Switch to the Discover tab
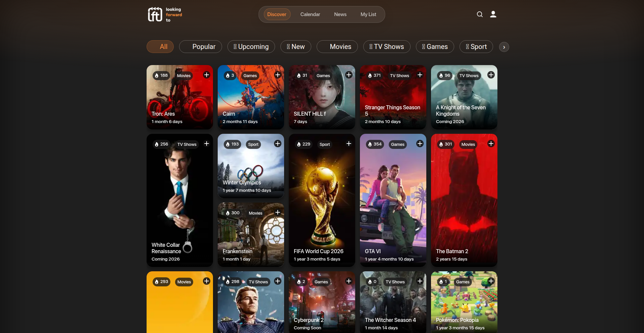 [x=277, y=14]
